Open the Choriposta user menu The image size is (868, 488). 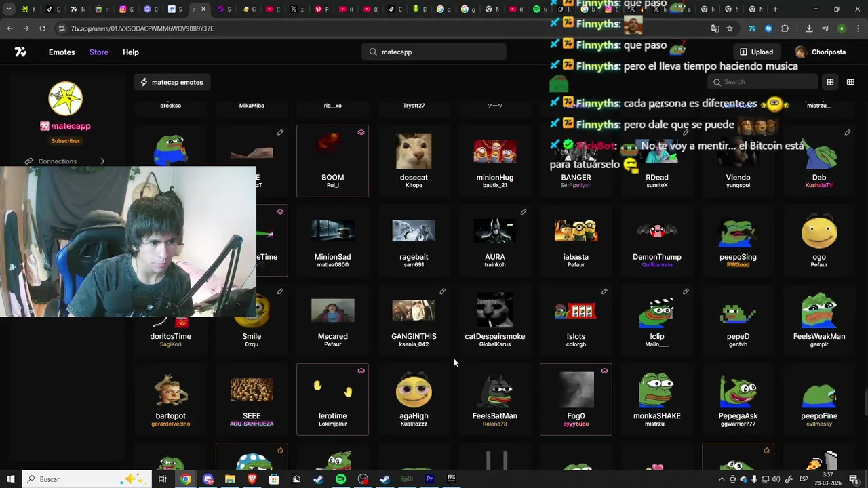point(821,52)
